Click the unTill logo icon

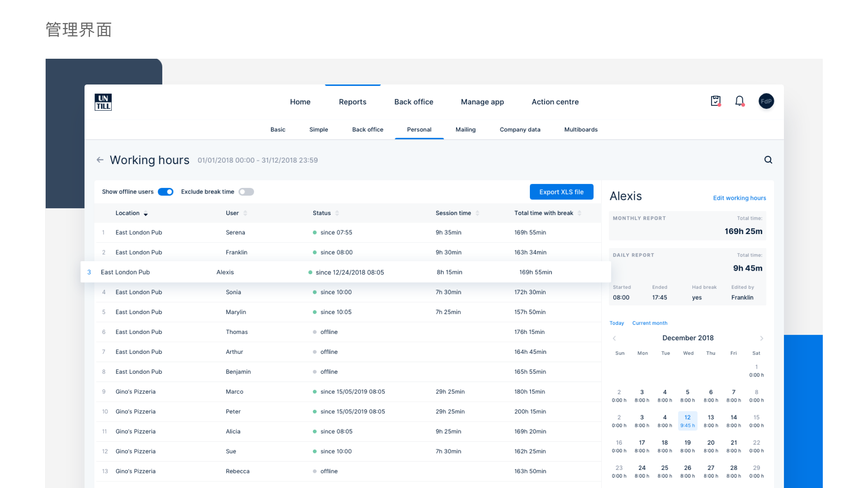click(x=103, y=102)
